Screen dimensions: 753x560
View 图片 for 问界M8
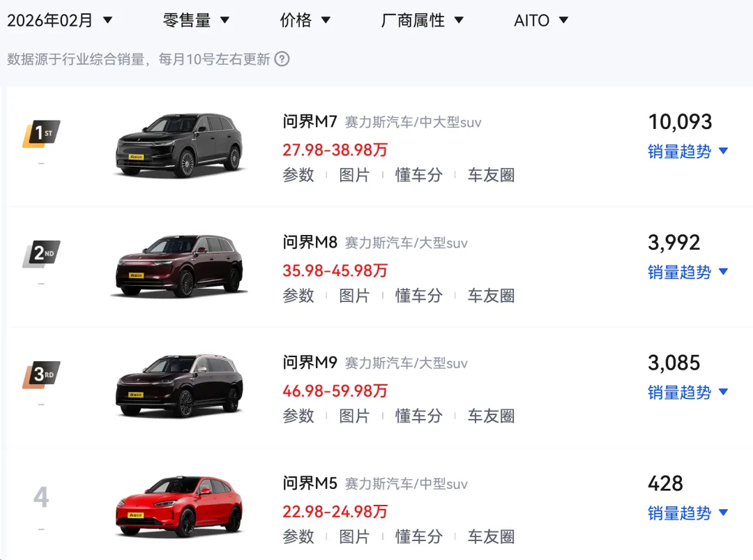(354, 296)
